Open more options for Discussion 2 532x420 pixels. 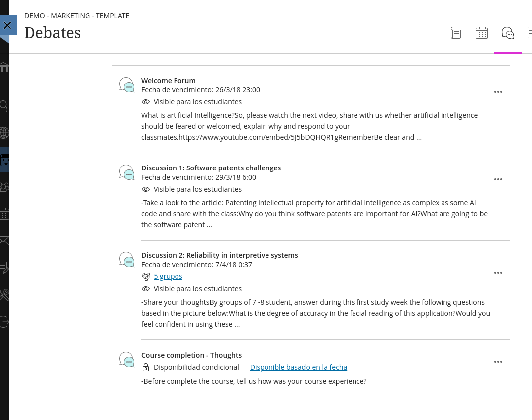(498, 273)
